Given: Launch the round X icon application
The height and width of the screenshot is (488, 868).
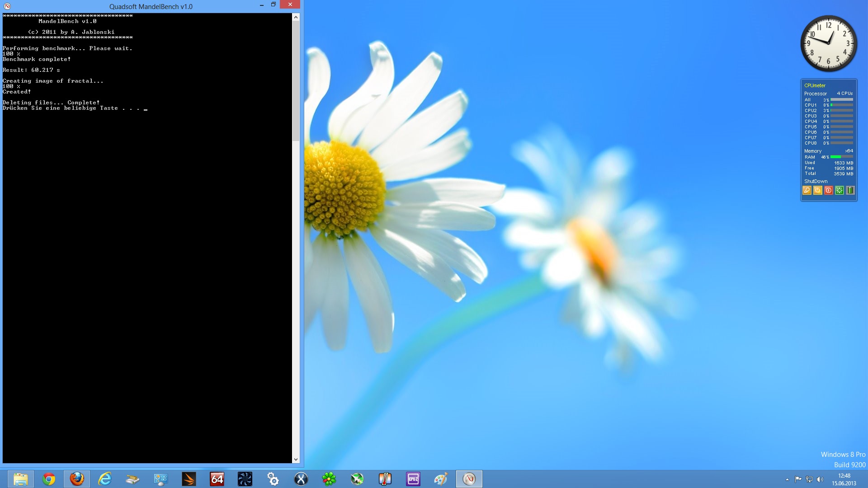Looking at the screenshot, I should tap(301, 479).
